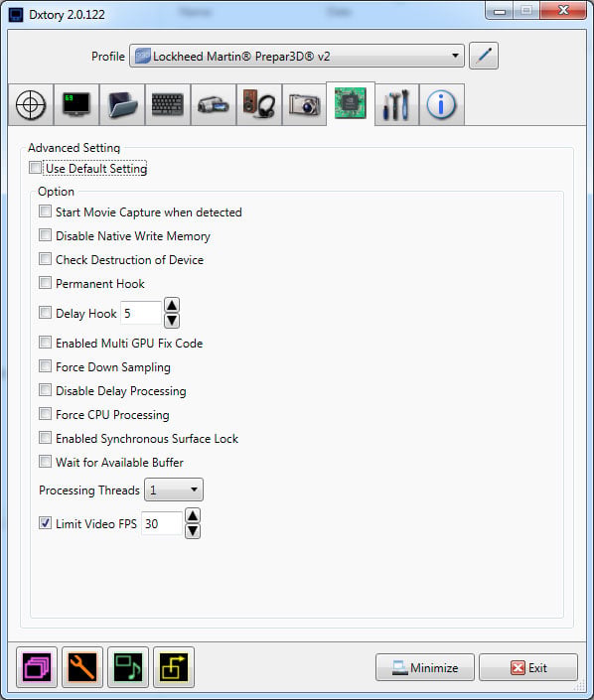Screen dimensions: 594x700
Task: Increase the Limit Video FPS value
Action: click(193, 515)
